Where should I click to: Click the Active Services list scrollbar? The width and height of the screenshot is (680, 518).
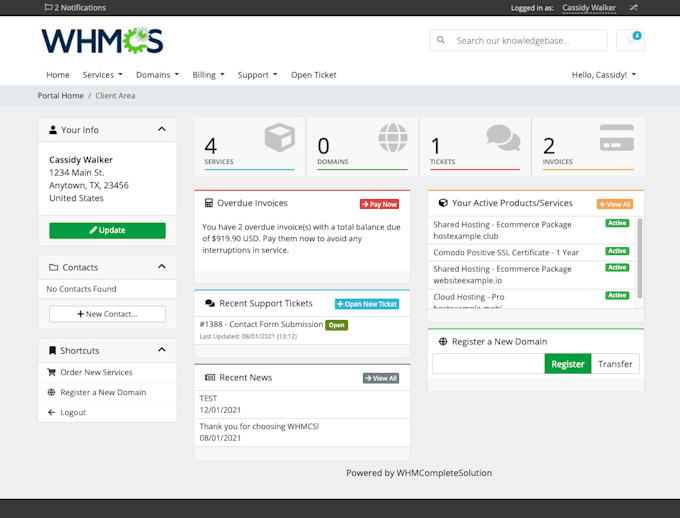640,259
